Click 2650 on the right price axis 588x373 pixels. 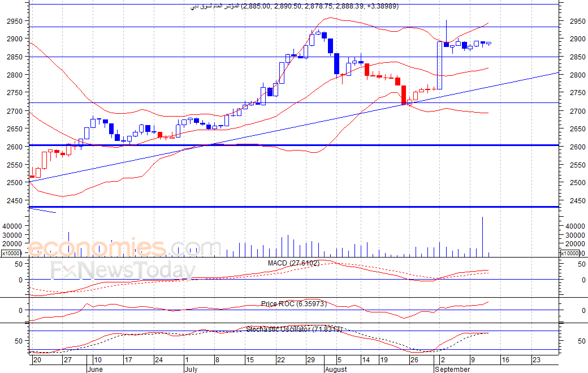577,128
